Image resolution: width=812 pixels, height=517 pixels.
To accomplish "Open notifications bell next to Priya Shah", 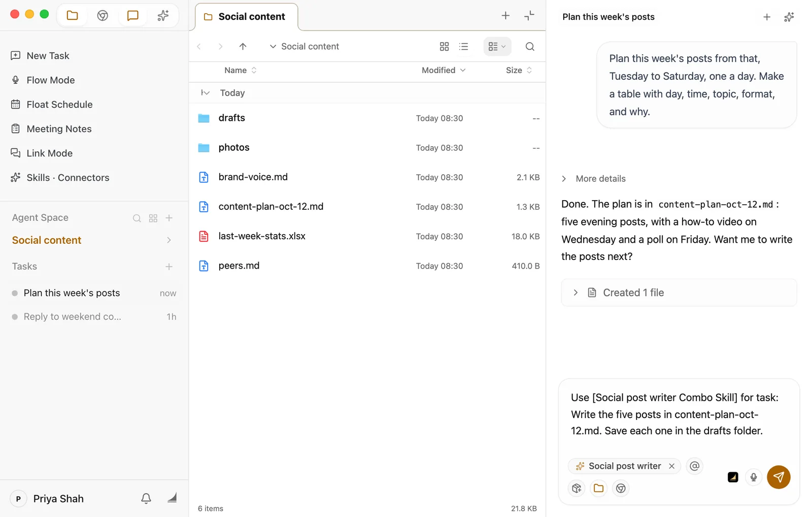I will pyautogui.click(x=146, y=499).
